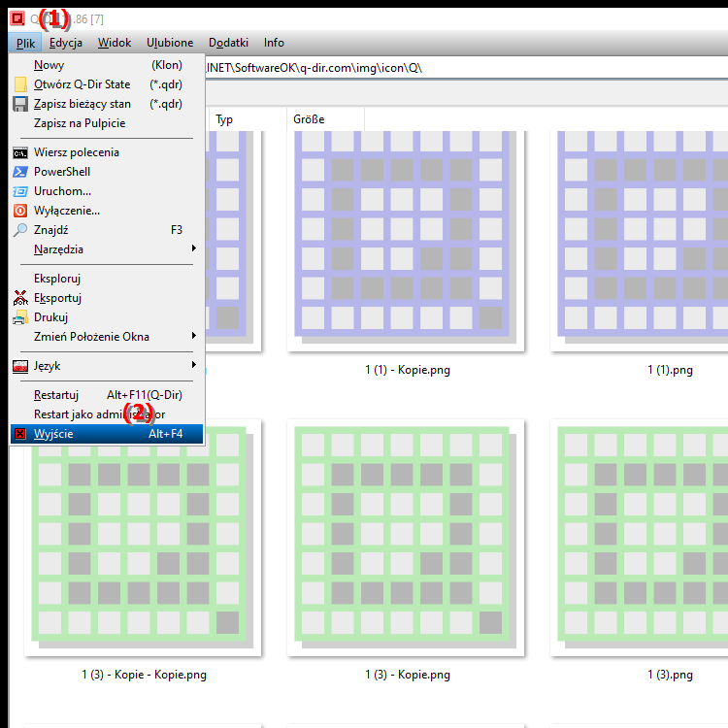
Task: Click the file name 1 (3) - Kopie - Kopie.png
Action: [144, 675]
